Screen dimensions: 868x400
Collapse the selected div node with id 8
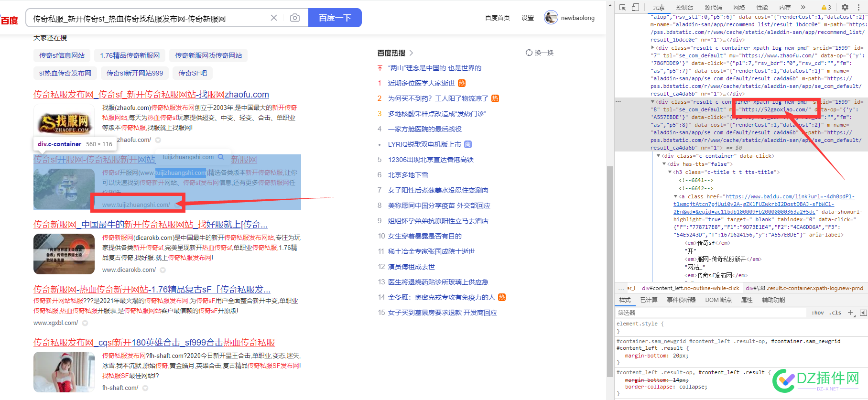653,102
